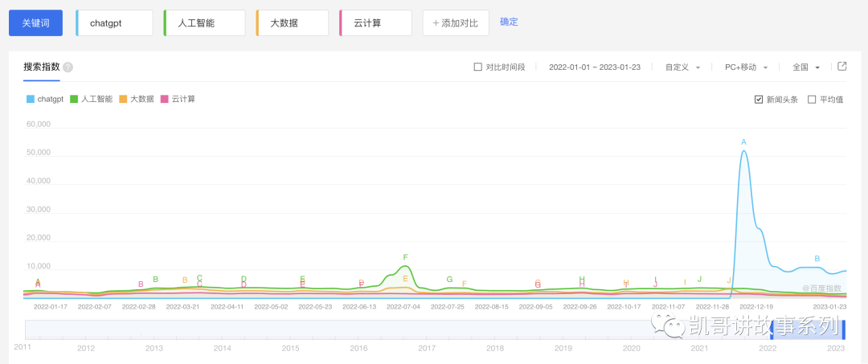Click the 2022-12-19 date label on the x-axis
Viewport: 868px width, 364px height.
point(756,306)
